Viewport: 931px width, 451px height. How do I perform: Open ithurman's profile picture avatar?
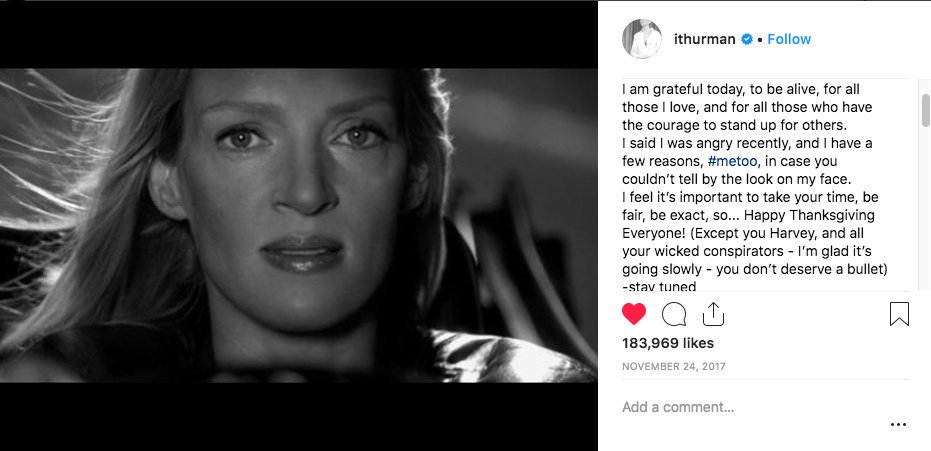pos(642,39)
